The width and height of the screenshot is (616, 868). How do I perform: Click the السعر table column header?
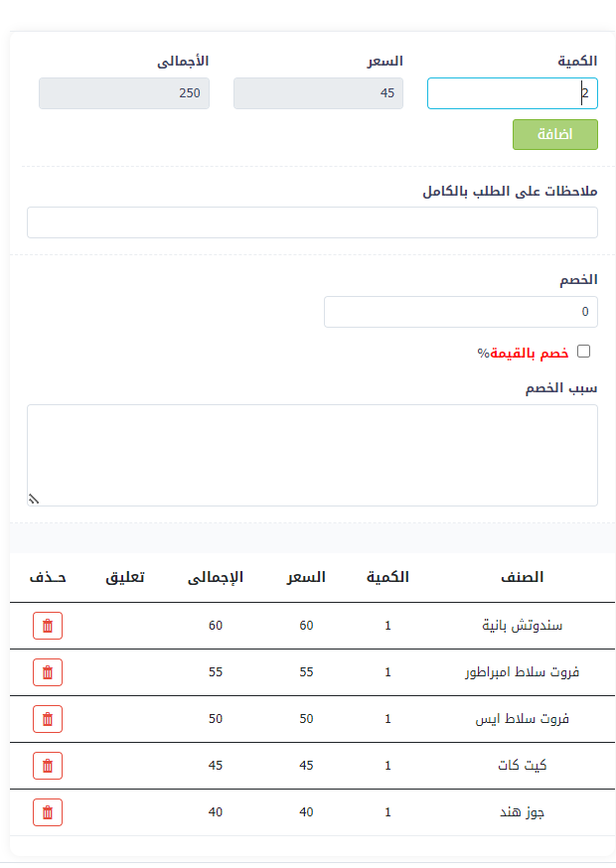pos(306,577)
